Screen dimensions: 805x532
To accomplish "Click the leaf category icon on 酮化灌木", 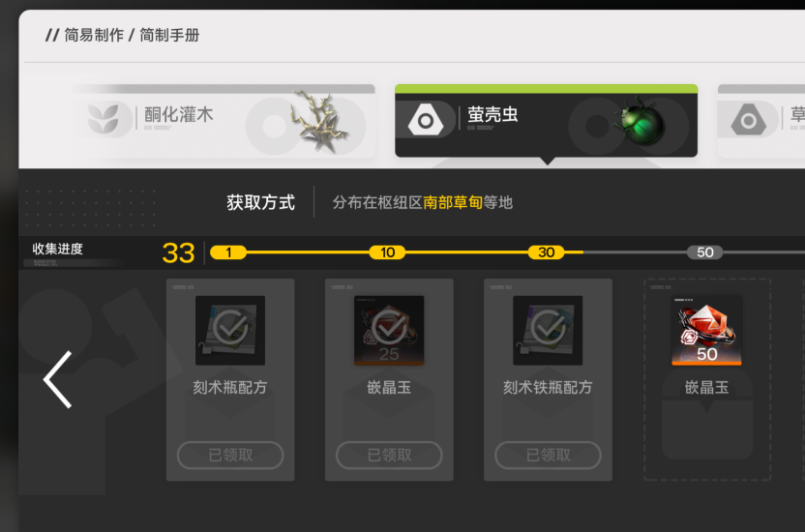I will coord(104,119).
